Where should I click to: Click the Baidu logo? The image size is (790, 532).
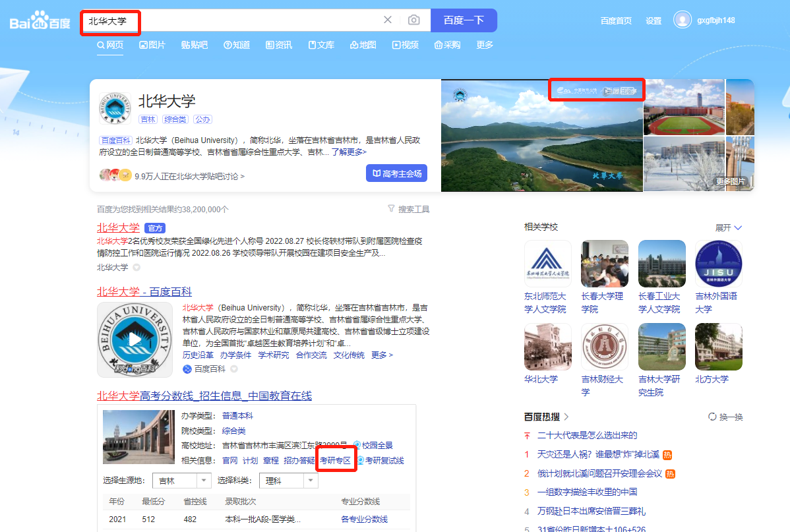[40, 21]
